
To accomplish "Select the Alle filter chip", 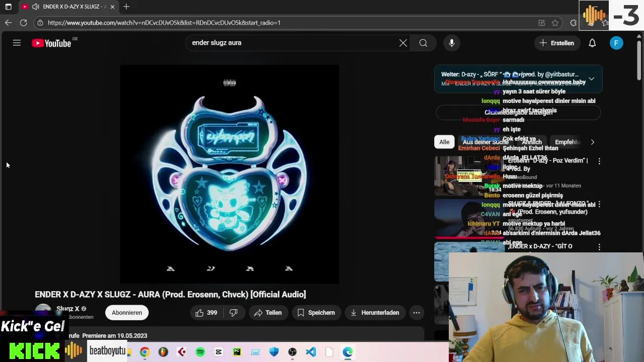I will (444, 142).
